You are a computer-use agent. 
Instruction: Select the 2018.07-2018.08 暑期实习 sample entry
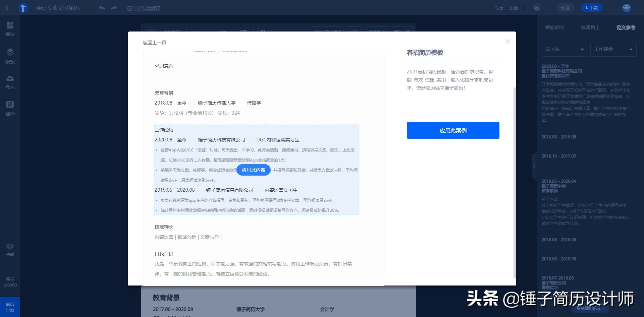coord(558,283)
